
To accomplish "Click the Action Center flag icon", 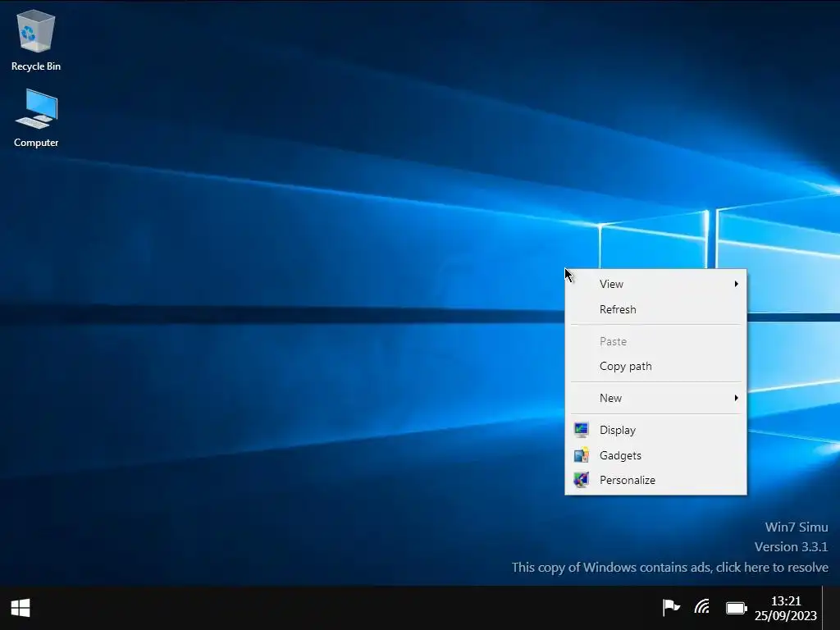I will 671,608.
